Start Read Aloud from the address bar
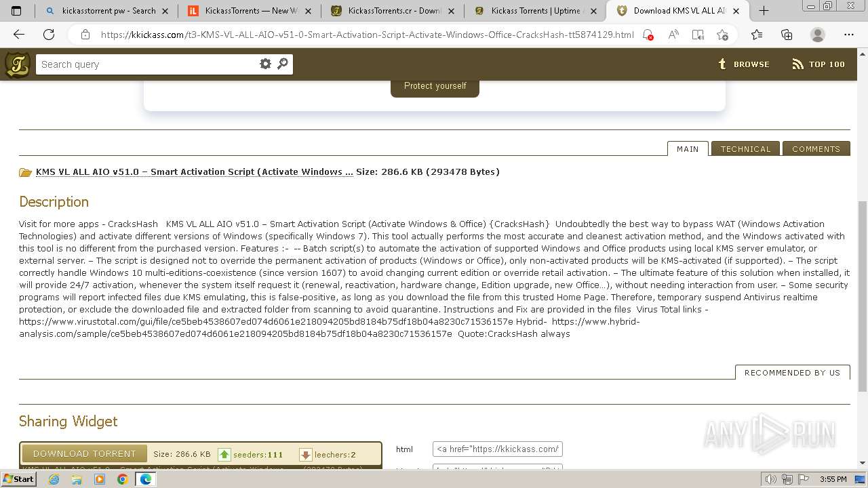 673,35
